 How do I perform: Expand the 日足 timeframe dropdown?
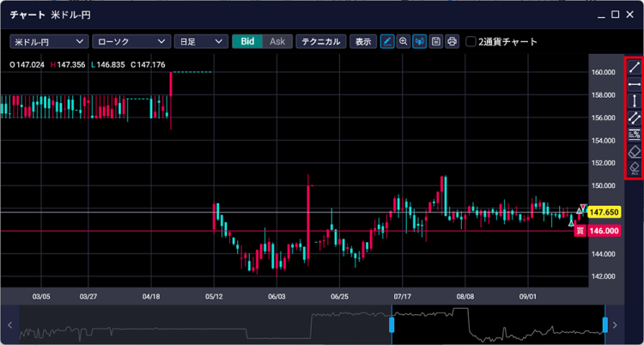[x=200, y=41]
